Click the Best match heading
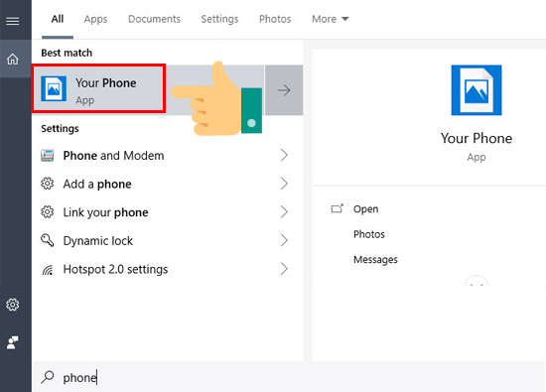This screenshot has height=392, width=546. [x=67, y=53]
